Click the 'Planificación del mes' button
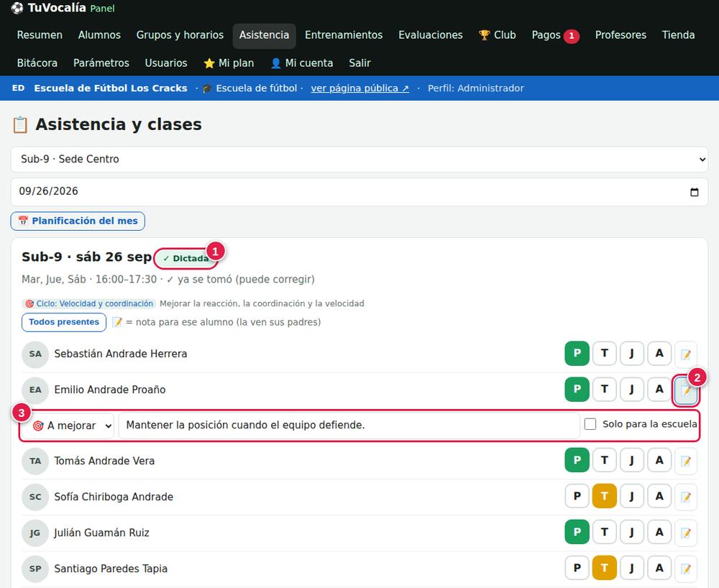This screenshot has width=719, height=588. [x=78, y=221]
